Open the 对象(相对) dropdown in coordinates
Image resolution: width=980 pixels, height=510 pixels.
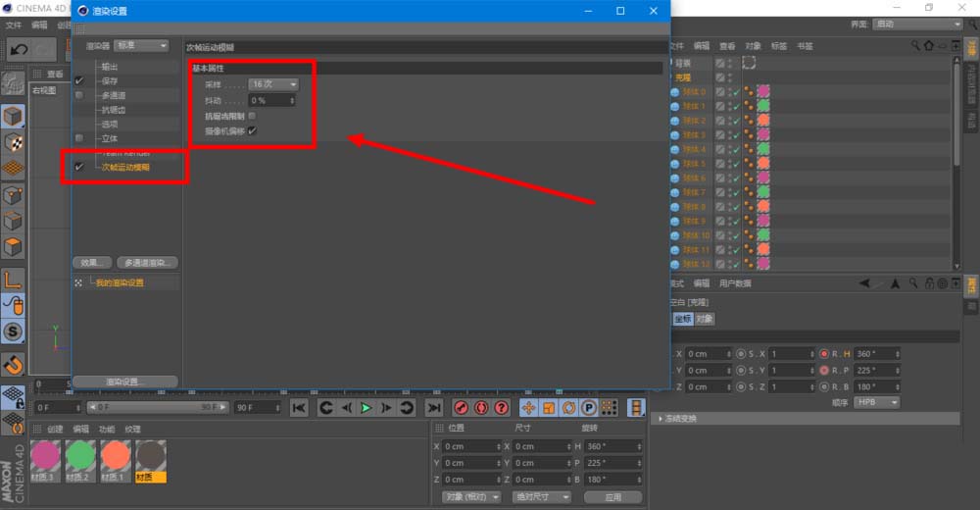472,497
